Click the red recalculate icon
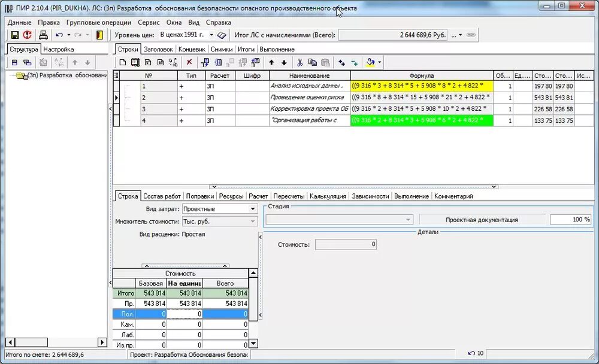 pos(27,35)
